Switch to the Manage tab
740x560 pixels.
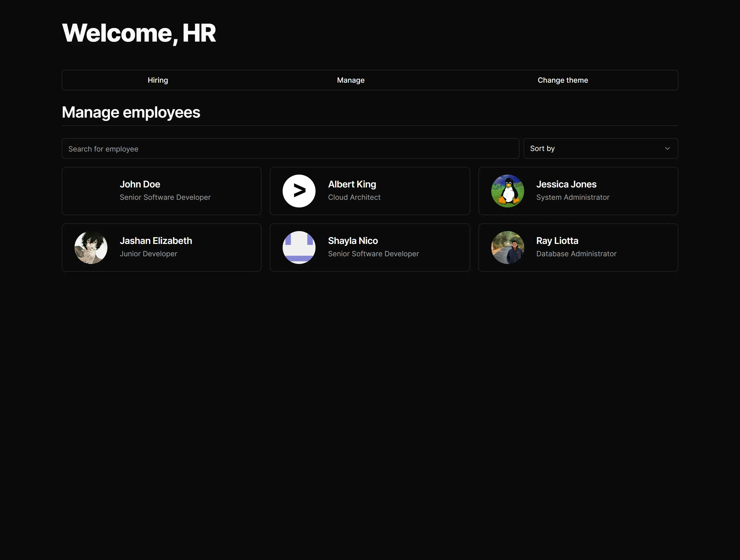[350, 80]
